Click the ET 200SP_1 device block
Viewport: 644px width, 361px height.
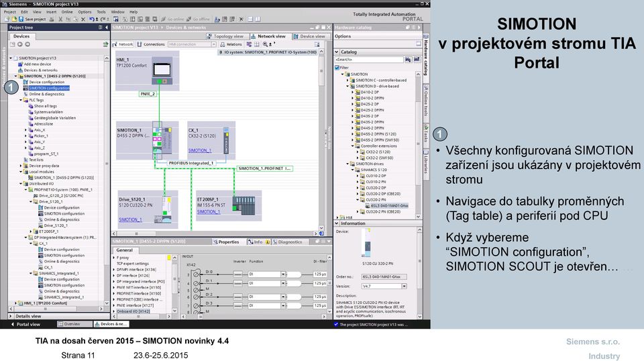point(228,206)
